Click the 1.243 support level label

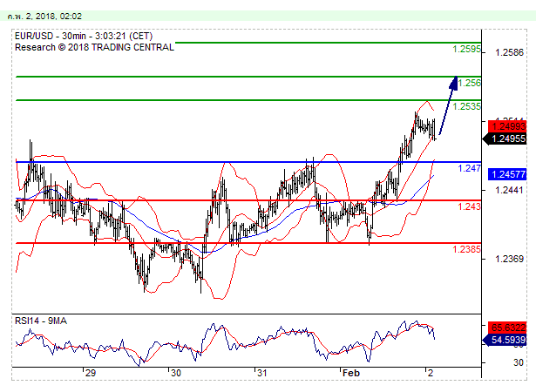tap(470, 206)
